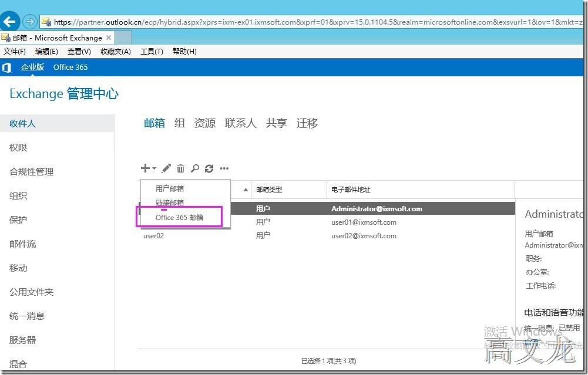Screen dimensions: 588x375
Task: Click the Exchange 管理中心 title
Action: tap(64, 94)
